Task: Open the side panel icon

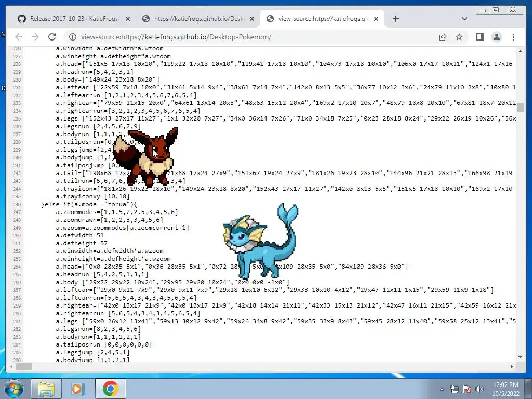Action: 480,37
